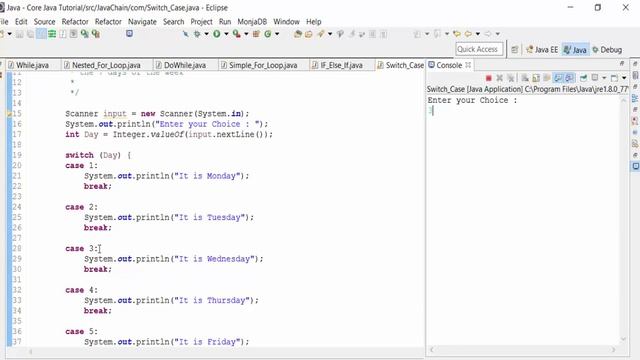The image size is (640, 360).
Task: Click the green Run button in the toolbar
Action: tap(217, 34)
